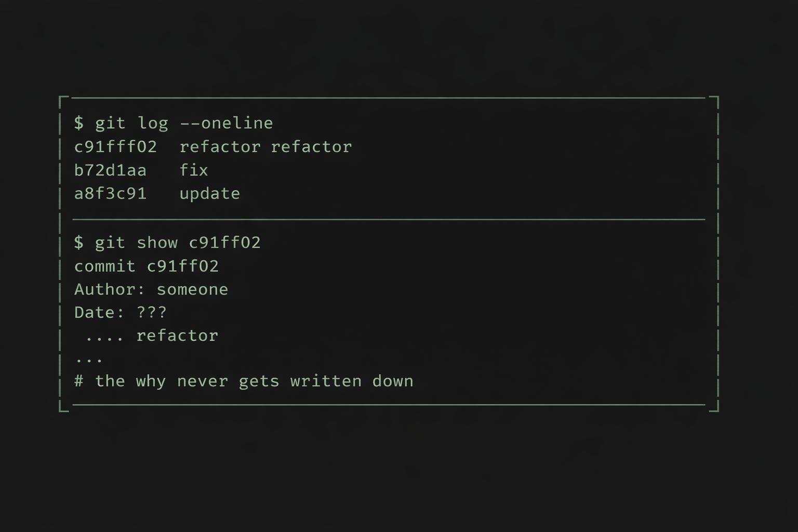This screenshot has height=532, width=798.
Task: Click the "update" commit message
Action: 209,194
